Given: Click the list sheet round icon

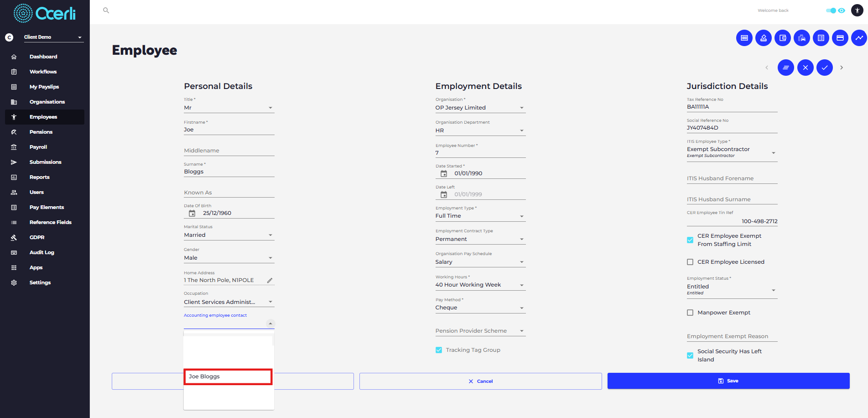Looking at the screenshot, I should [821, 38].
